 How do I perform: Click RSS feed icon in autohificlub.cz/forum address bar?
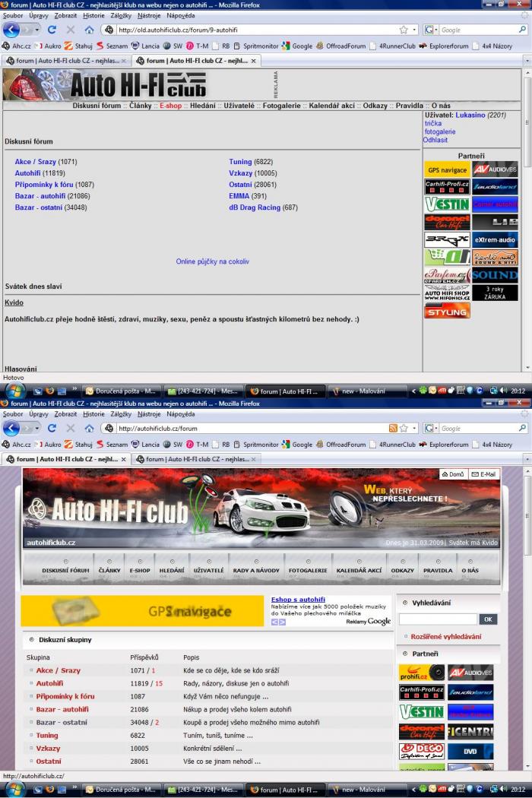(393, 429)
